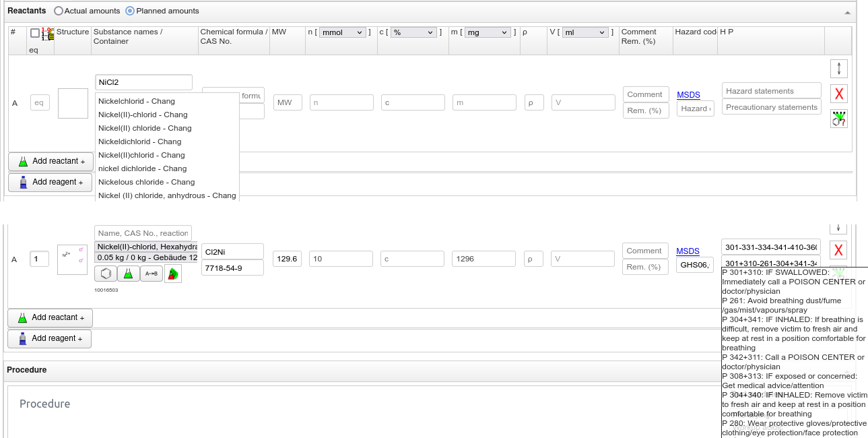Screen dimensions: 868x438
Task: Click the move up/down arrow icon in the top row
Action: point(838,69)
